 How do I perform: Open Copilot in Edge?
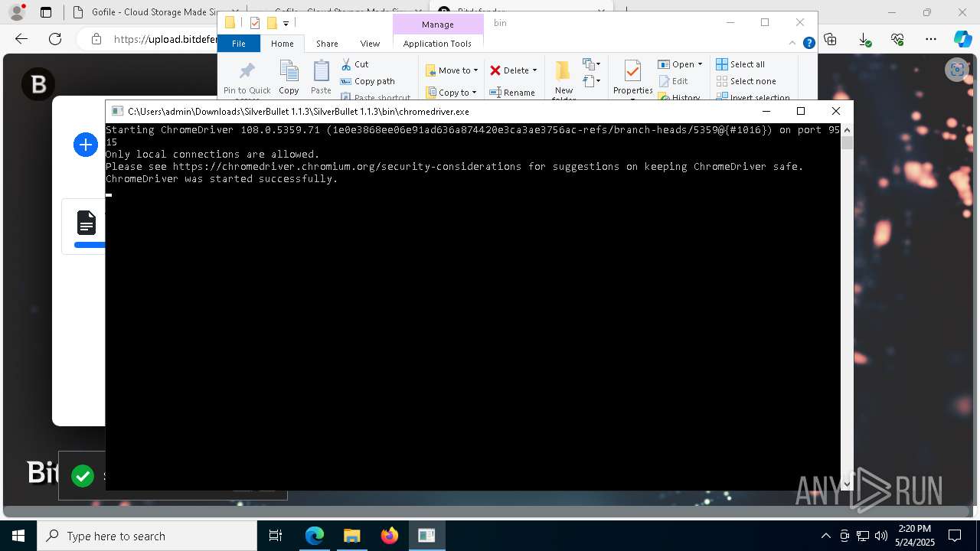point(962,39)
